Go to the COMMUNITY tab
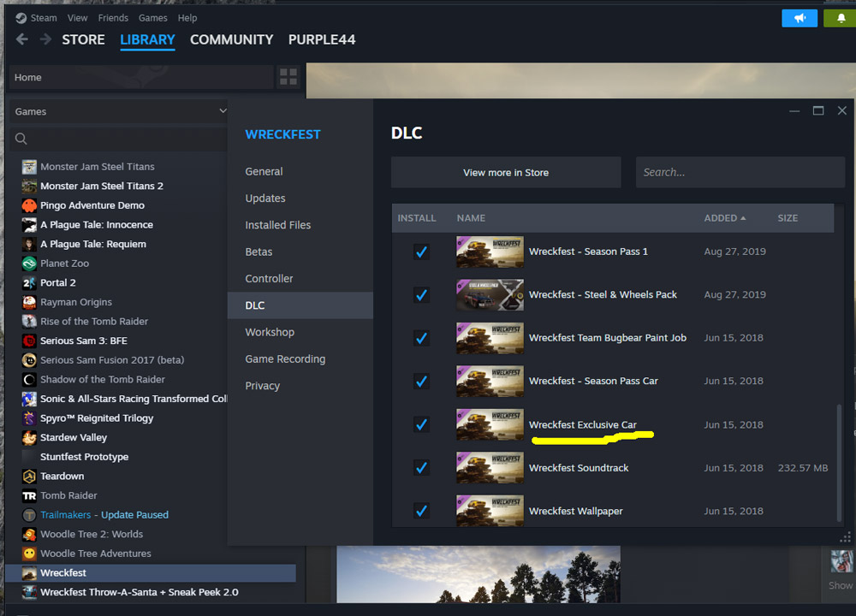 point(231,39)
